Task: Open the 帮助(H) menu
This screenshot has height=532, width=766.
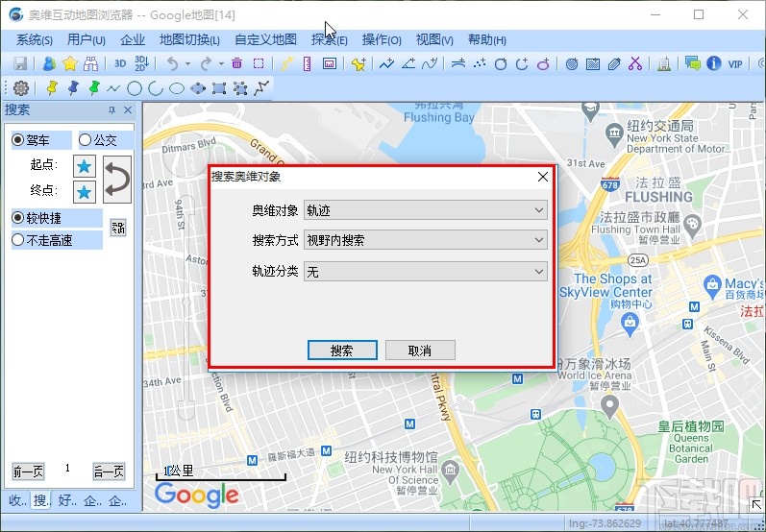Action: 486,40
